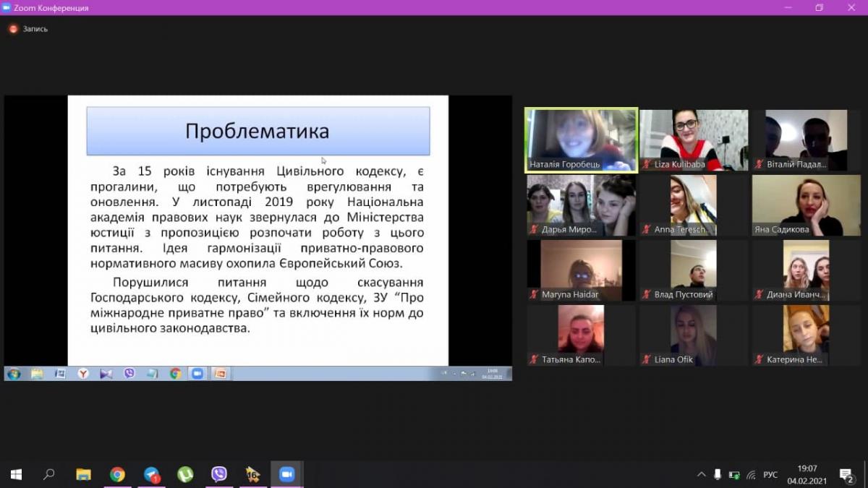
Task: Open Zoom from the bottom system taskbar
Action: [x=286, y=474]
